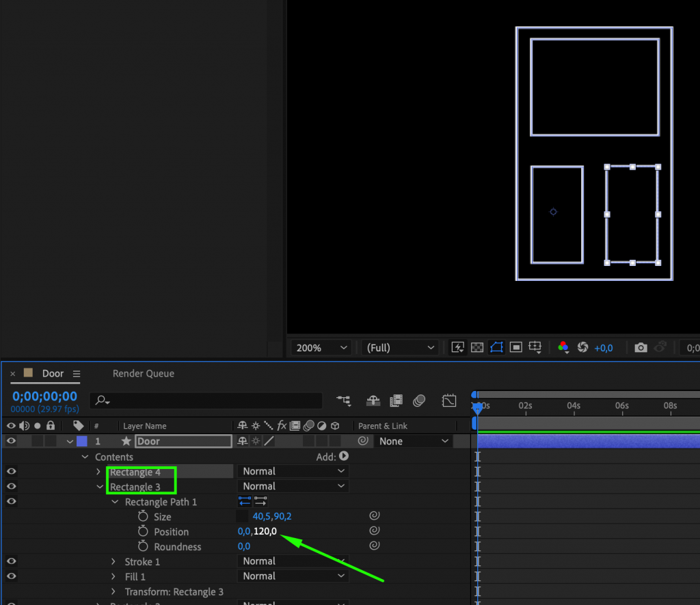Select the Door composition tab
This screenshot has width=700, height=605.
click(53, 373)
